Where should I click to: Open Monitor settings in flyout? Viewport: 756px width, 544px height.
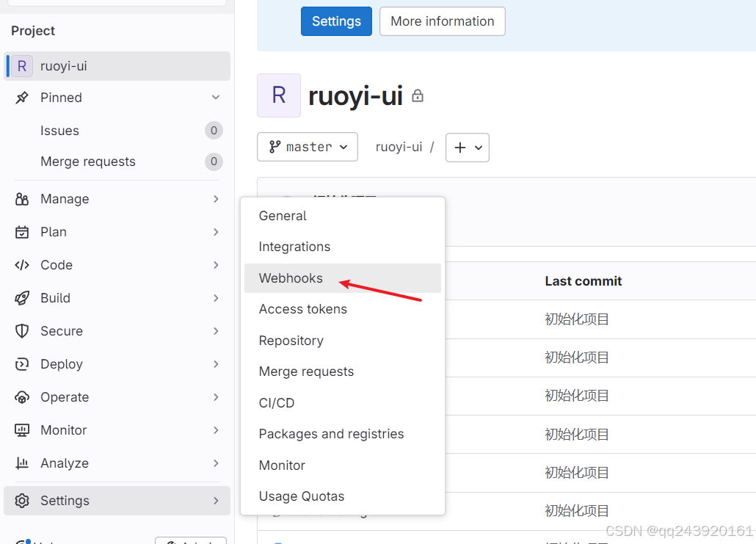343,465
